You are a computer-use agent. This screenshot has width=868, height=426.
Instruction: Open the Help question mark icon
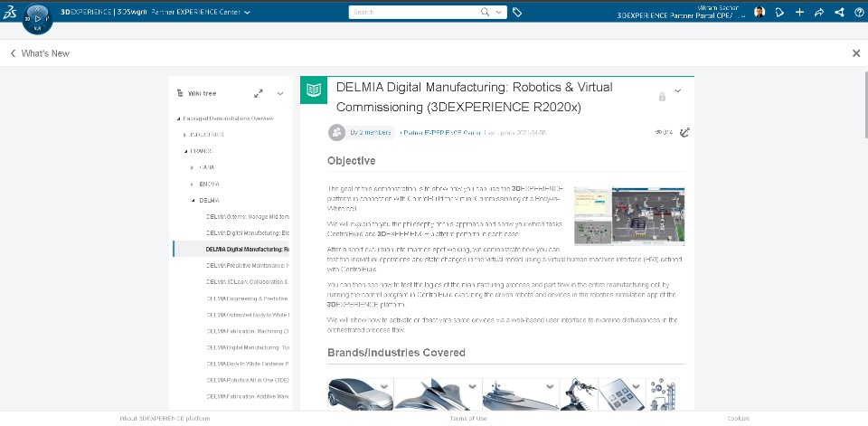point(859,12)
